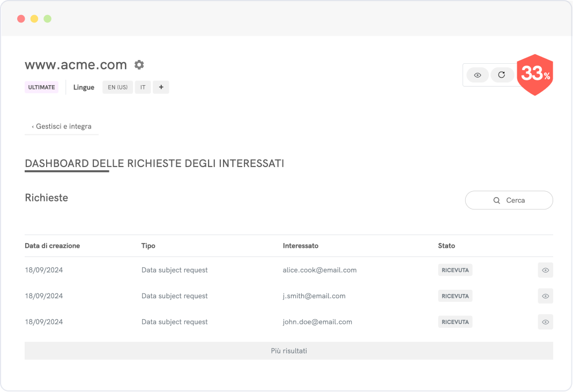Screen dimensions: 573x392
Task: View j.smith@email.com request details eye icon
Action: (x=545, y=296)
